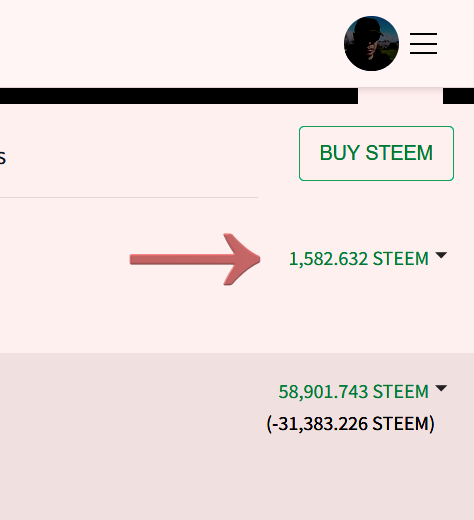Click the black bar segment right of the active tab
Image resolution: width=474 pixels, height=520 pixels.
pyautogui.click(x=458, y=96)
